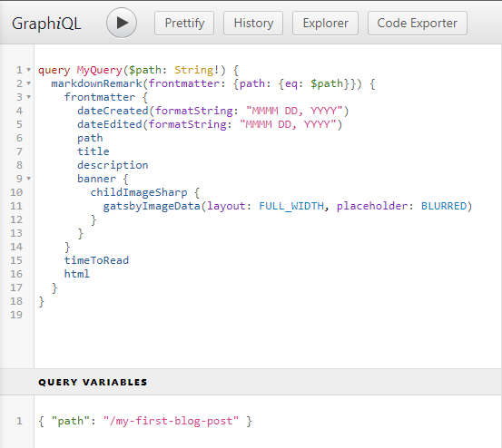The width and height of the screenshot is (502, 448).
Task: Collapse the banner fold arrow on line 9
Action: (29, 179)
